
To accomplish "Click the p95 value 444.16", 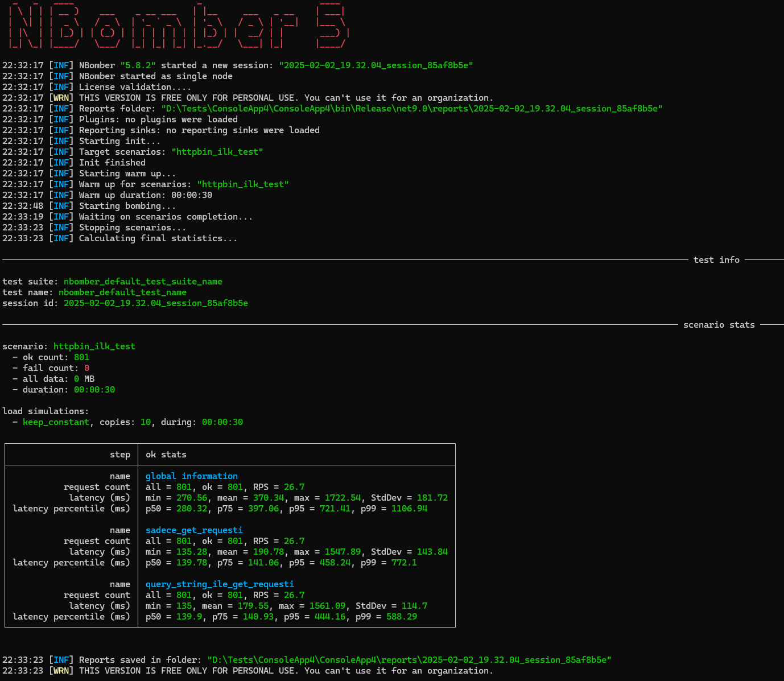I will pyautogui.click(x=330, y=617).
